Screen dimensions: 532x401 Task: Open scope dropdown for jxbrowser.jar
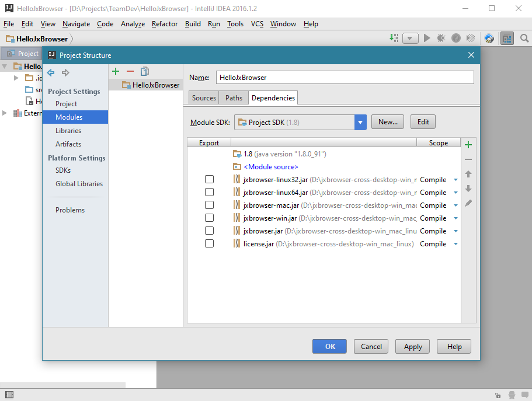coord(455,231)
